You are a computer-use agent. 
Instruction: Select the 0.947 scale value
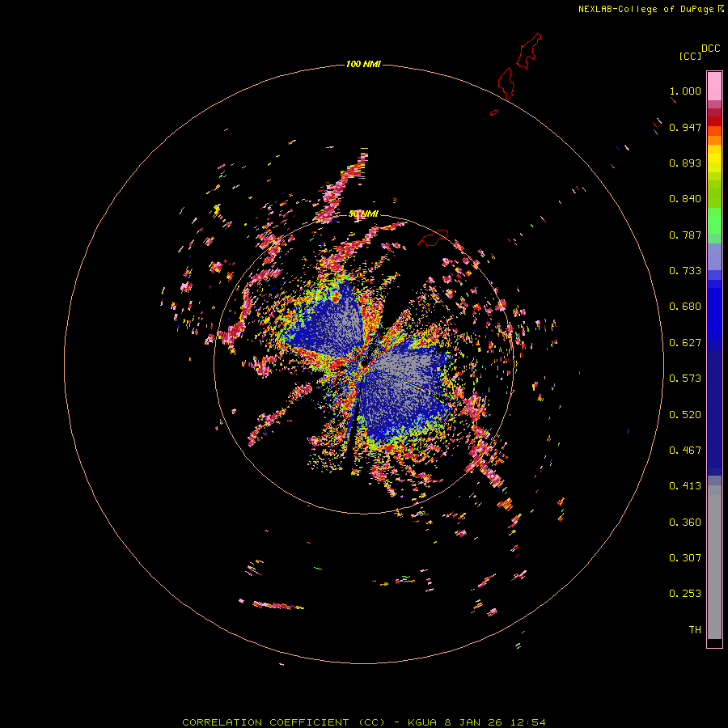685,127
